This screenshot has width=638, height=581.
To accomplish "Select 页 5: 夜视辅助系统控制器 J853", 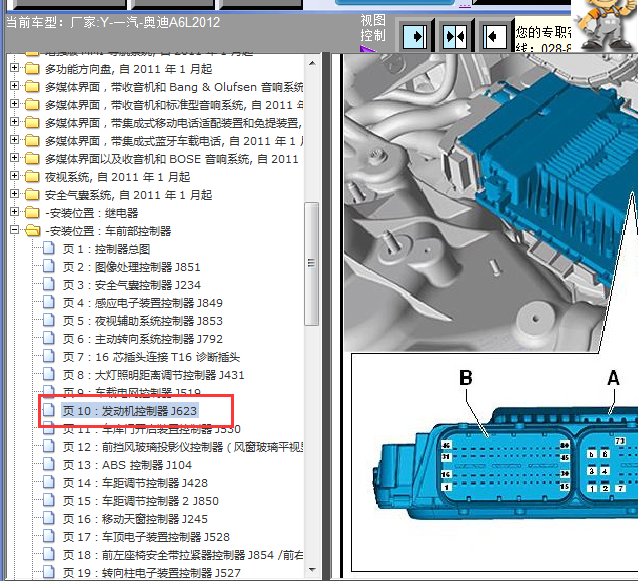I will (143, 321).
